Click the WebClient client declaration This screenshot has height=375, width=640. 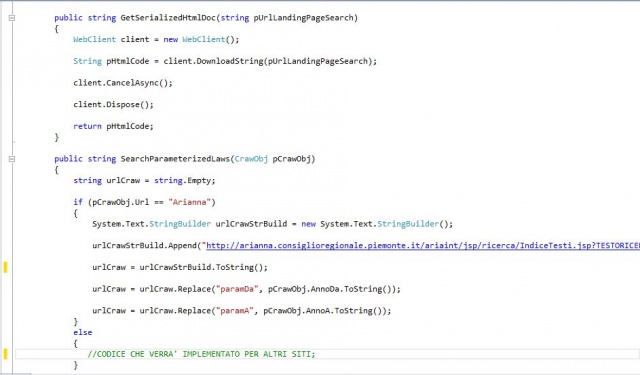156,40
